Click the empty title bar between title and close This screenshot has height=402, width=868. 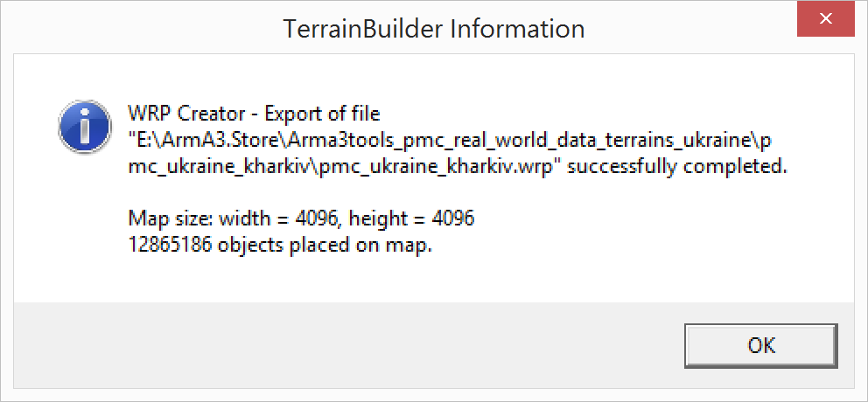click(691, 28)
